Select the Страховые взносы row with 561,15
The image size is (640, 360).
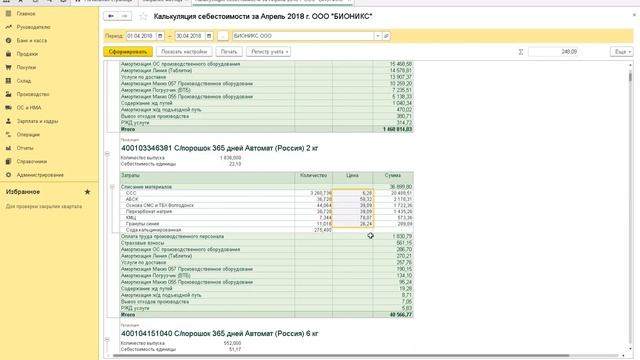[x=267, y=243]
